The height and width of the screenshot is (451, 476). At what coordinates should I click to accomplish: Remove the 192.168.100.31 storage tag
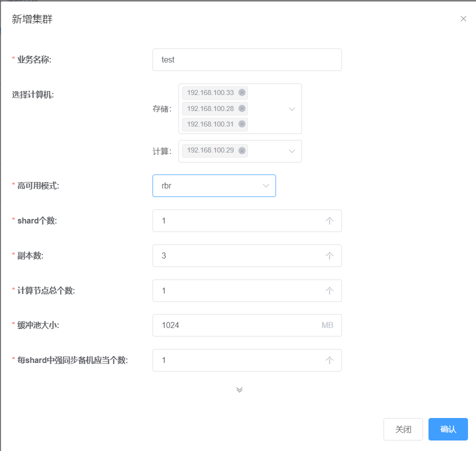(x=242, y=124)
